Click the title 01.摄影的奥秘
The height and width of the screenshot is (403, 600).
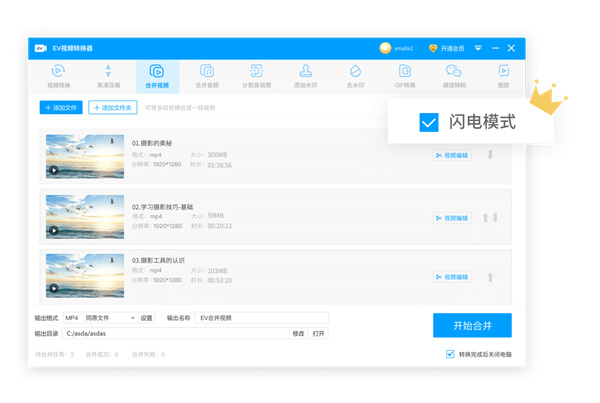pos(152,144)
